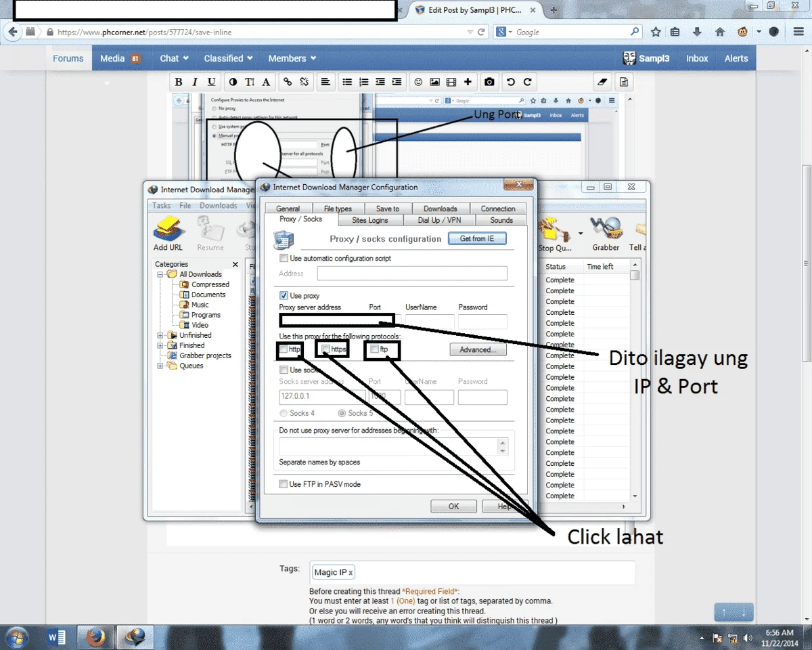Insert an unordered bullet list

click(347, 82)
